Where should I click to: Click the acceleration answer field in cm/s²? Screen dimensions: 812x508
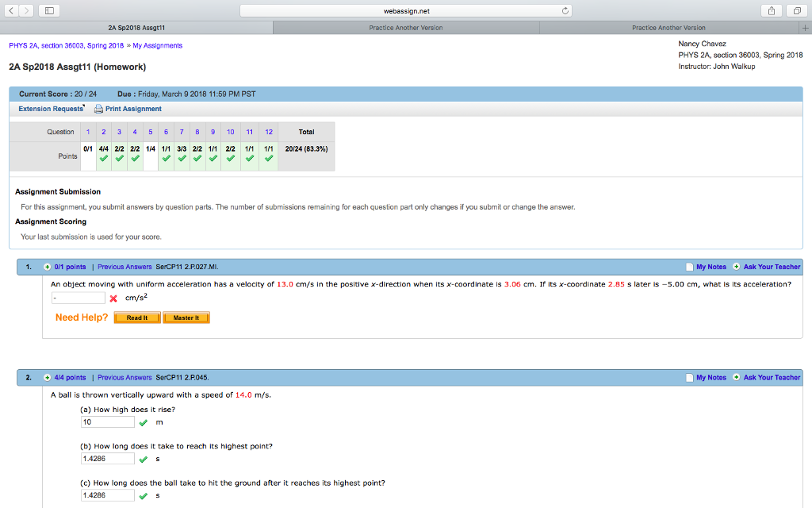tap(79, 298)
